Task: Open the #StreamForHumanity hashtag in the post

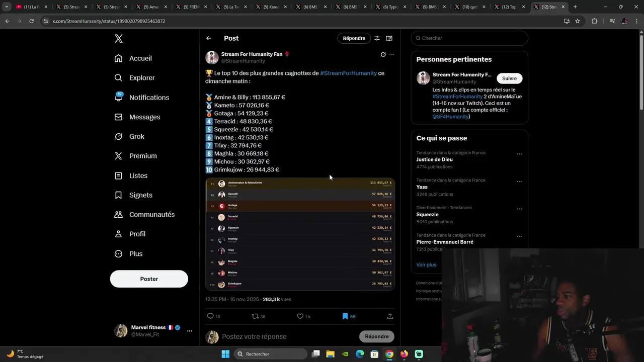Action: tap(348, 73)
